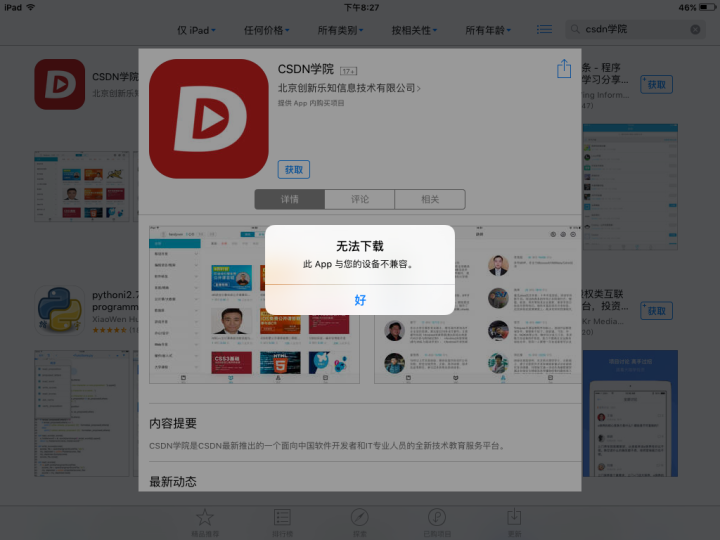Toggle the list view icon
The height and width of the screenshot is (540, 720).
[544, 29]
